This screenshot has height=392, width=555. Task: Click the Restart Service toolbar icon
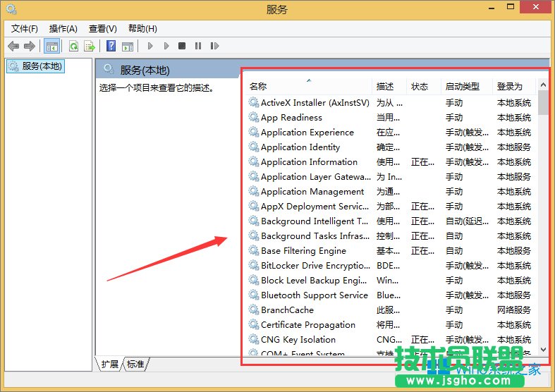[x=215, y=47]
